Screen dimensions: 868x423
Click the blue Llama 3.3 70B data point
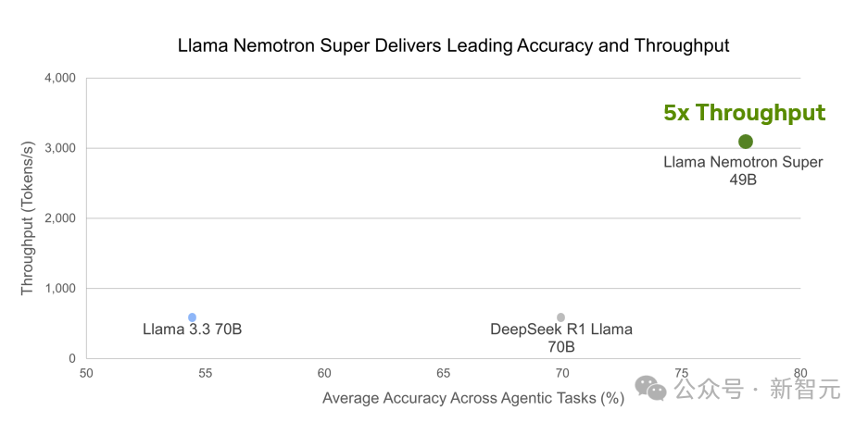pyautogui.click(x=192, y=317)
